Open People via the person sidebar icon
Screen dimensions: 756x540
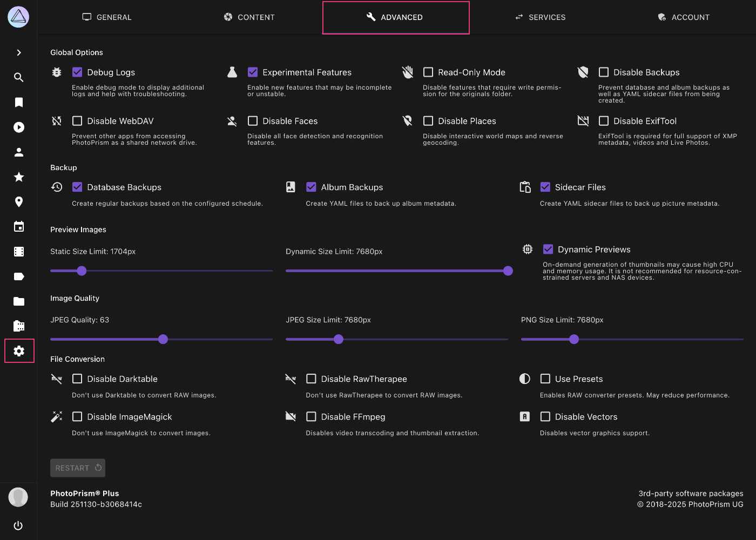[x=19, y=152]
